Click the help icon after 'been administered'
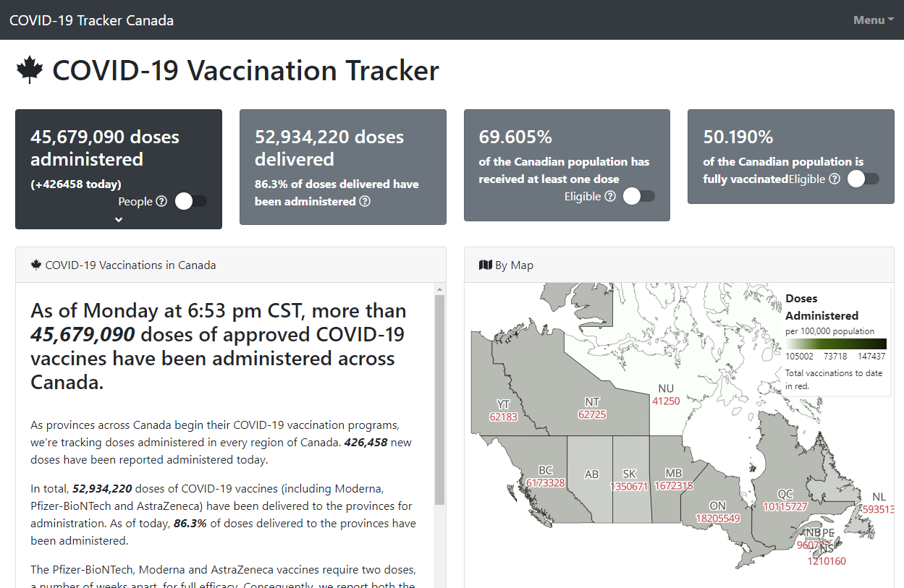 [365, 201]
